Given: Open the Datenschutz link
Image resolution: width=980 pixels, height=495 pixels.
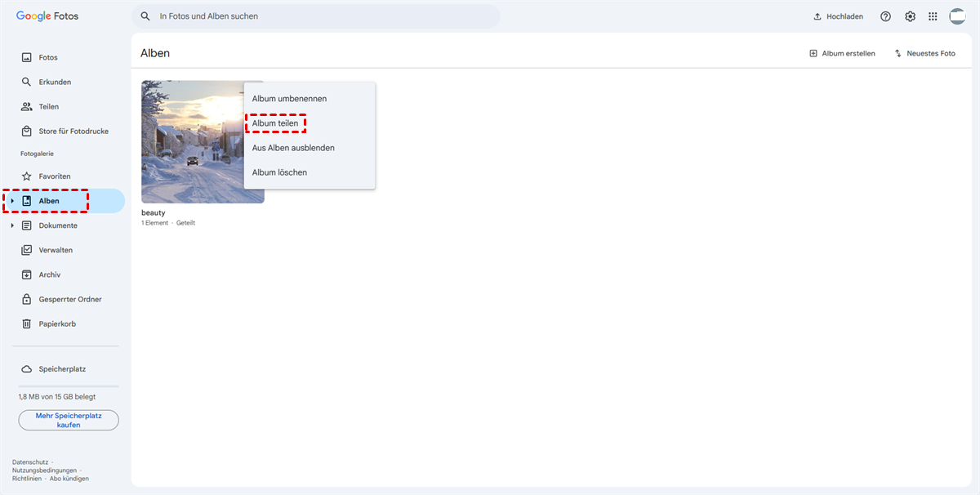Looking at the screenshot, I should pyautogui.click(x=30, y=462).
